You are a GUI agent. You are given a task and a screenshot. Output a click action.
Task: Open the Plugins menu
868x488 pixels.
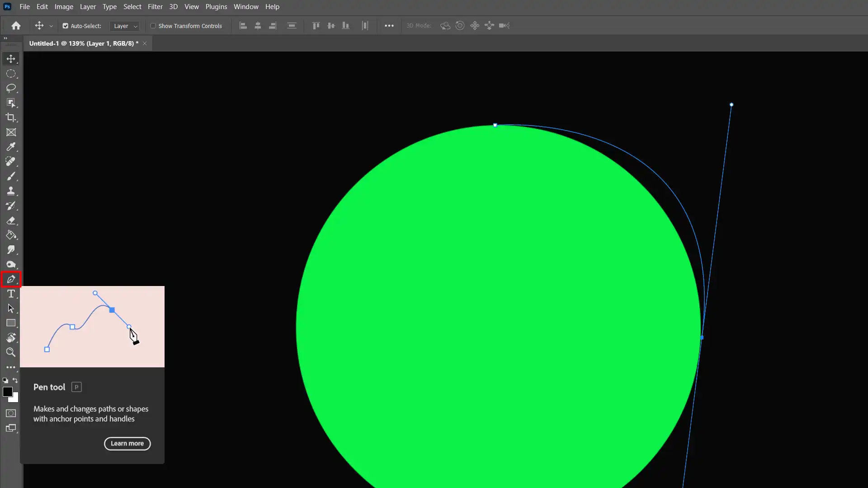point(216,7)
